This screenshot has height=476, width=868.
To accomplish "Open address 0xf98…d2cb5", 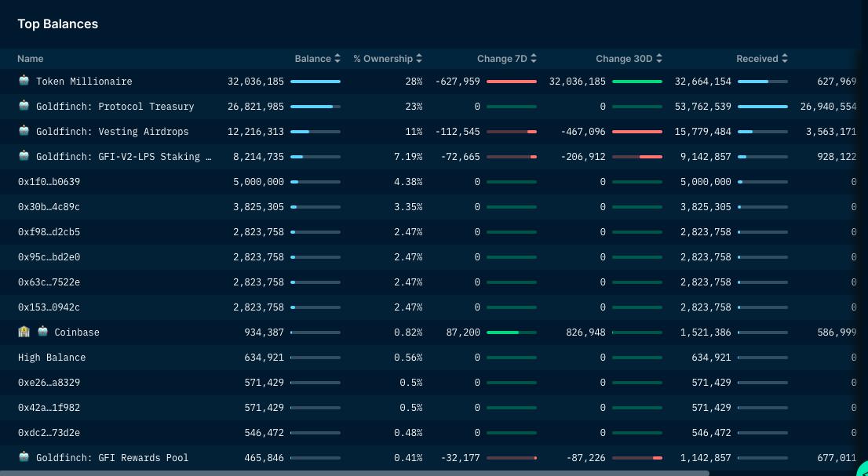I will coord(49,231).
